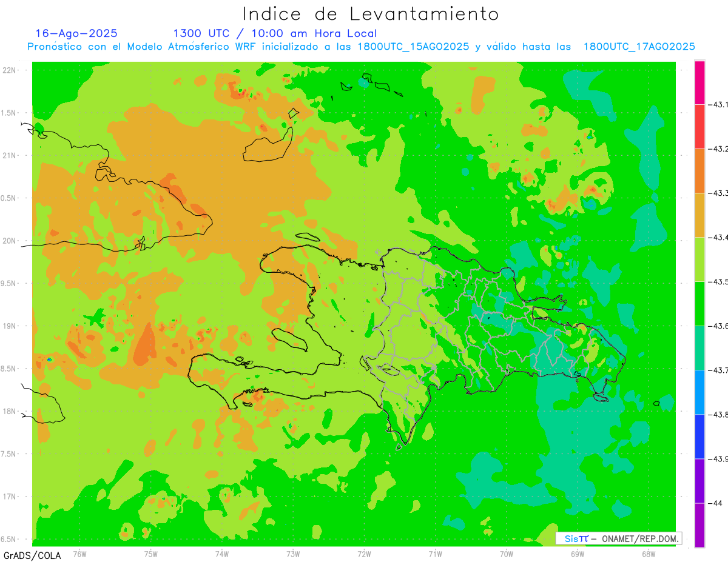This screenshot has height=562, width=728.
Task: Click the '73W' longitude label
Action: click(x=293, y=554)
